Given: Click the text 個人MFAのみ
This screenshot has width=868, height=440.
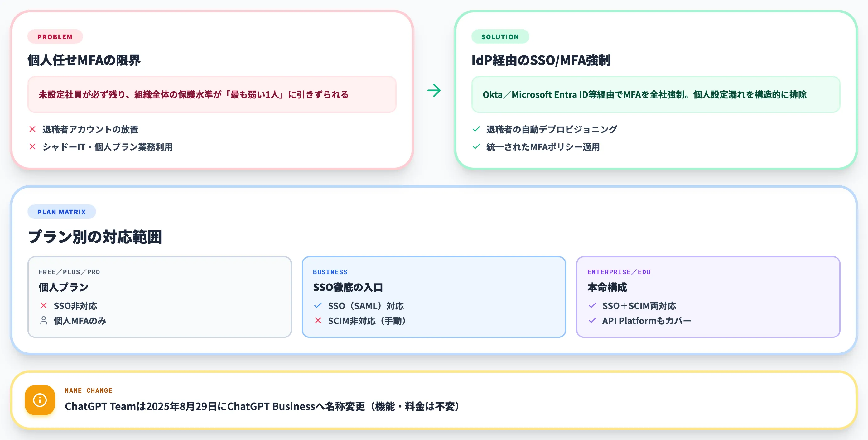Looking at the screenshot, I should pyautogui.click(x=80, y=320).
